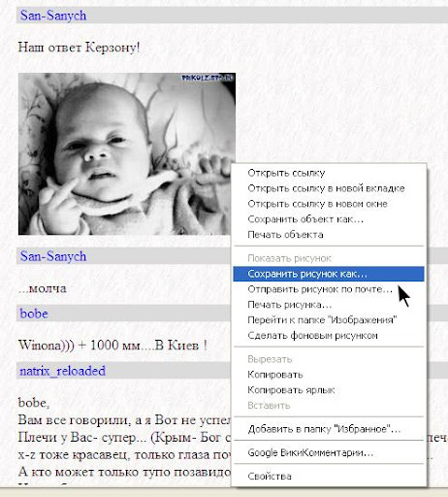Choose 'Свойства' at menu bottom
This screenshot has width=448, height=497.
pyautogui.click(x=329, y=477)
